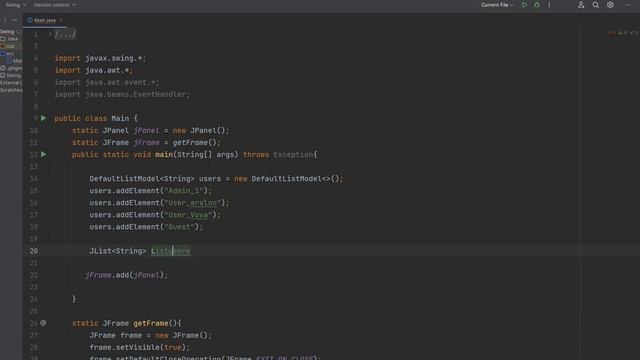Click unused 'import java.awt.event.*;' line
Image resolution: width=640 pixels, height=360 pixels.
click(107, 82)
